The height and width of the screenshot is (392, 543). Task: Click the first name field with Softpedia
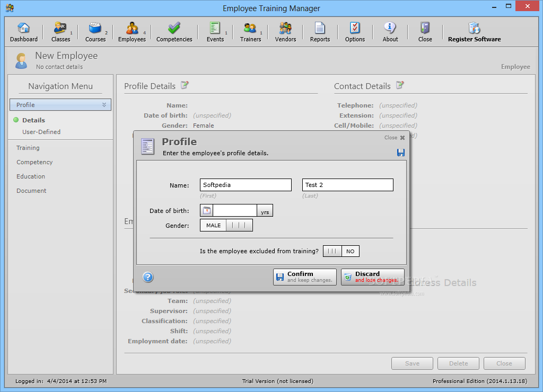(x=246, y=185)
